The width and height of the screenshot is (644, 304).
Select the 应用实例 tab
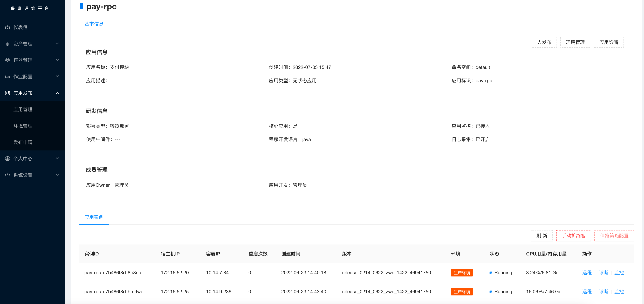(x=94, y=217)
